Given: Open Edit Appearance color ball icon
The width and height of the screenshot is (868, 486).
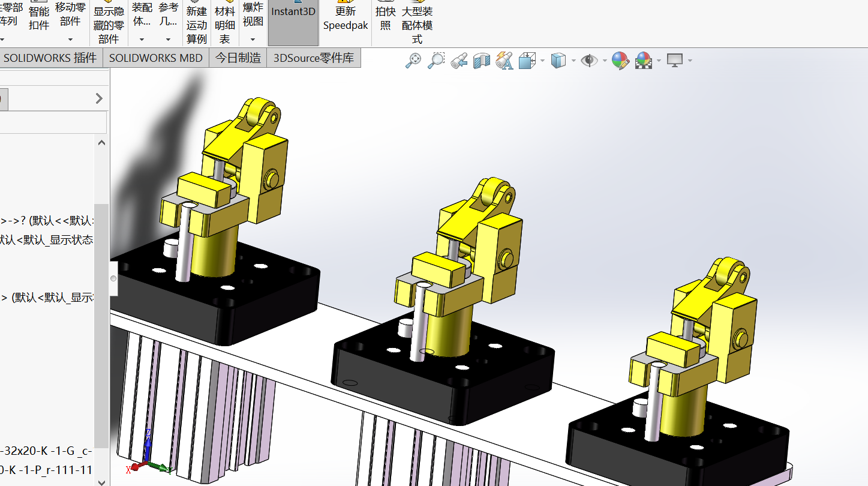Looking at the screenshot, I should click(x=620, y=61).
